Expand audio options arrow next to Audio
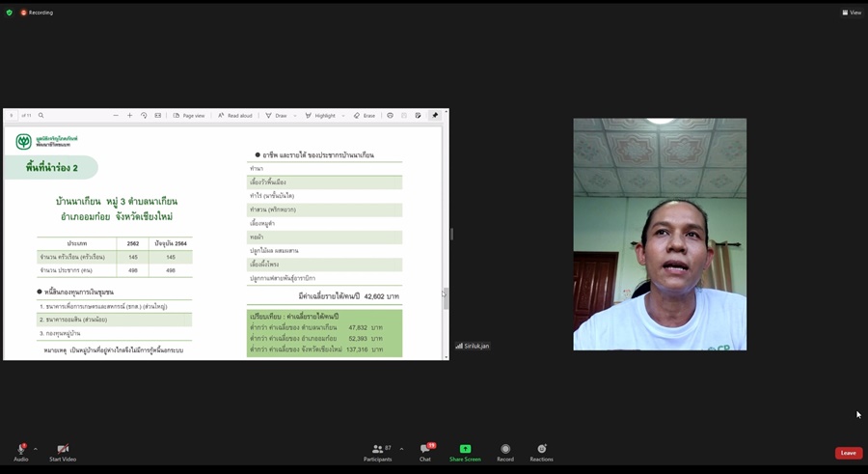 (36, 449)
